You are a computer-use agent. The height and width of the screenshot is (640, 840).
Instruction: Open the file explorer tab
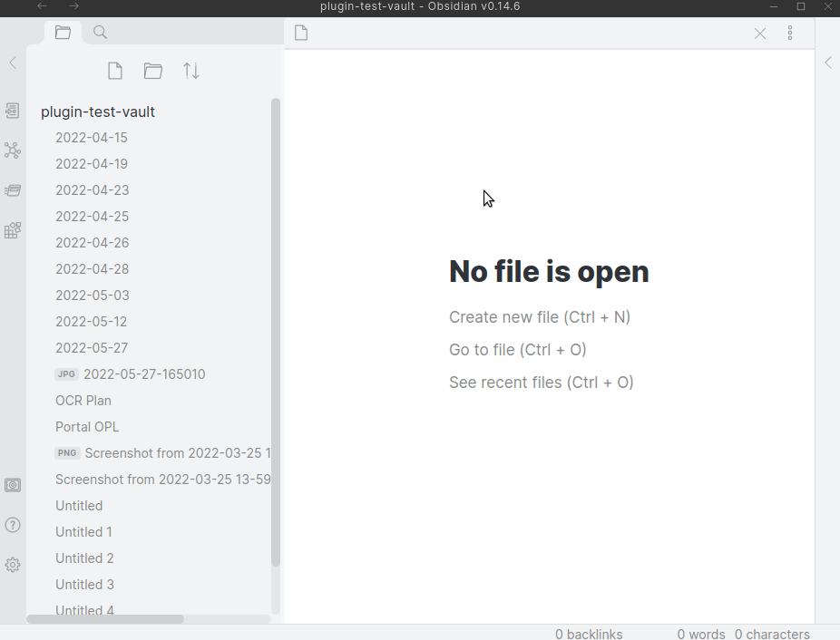click(63, 33)
